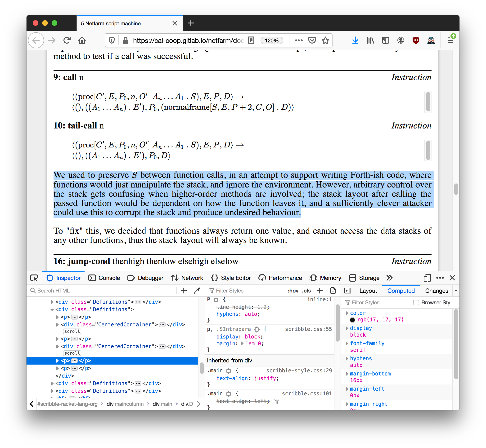Click the eyedropper color grabber icon
Image resolution: width=486 pixels, height=448 pixels.
coord(197,290)
